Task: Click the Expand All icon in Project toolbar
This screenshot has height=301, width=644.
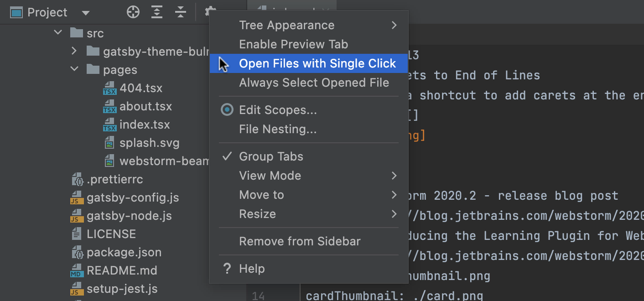Action: point(157,12)
